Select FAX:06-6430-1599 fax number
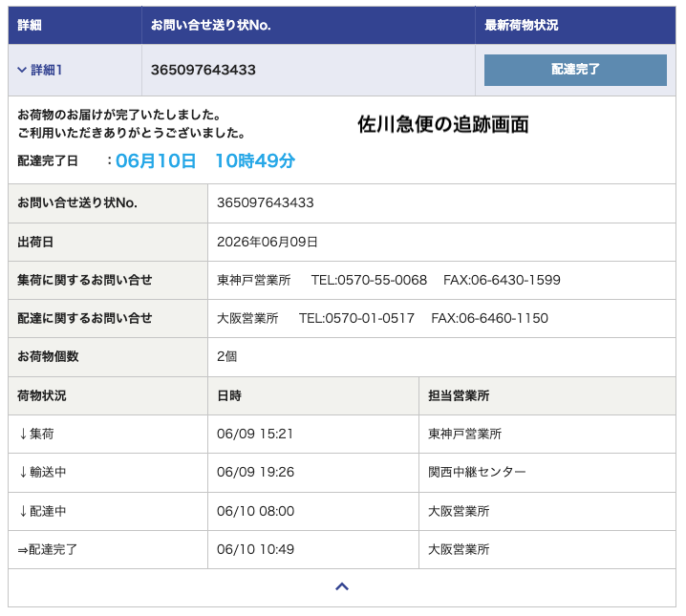Screen dimensions: 686x616 click(x=502, y=280)
